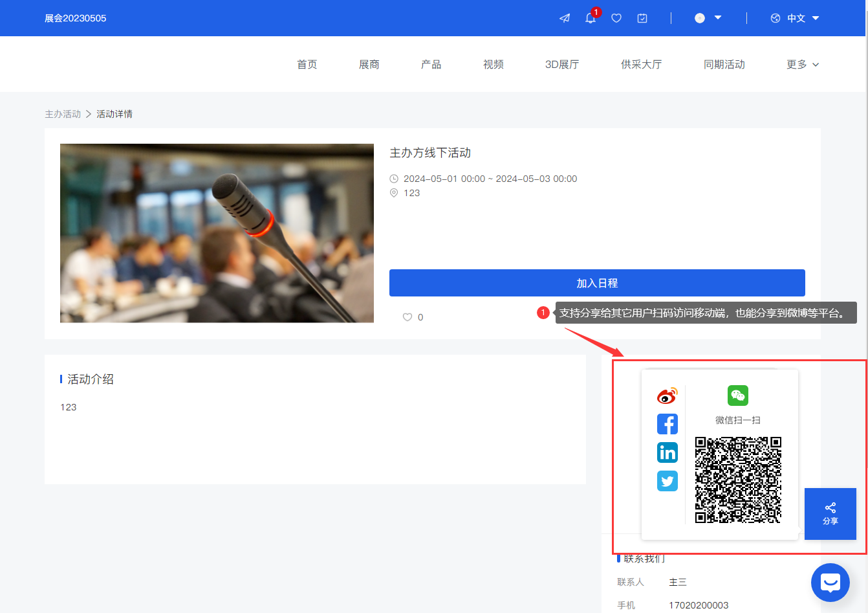Expand the user avatar account menu
868x613 pixels.
[708, 18]
